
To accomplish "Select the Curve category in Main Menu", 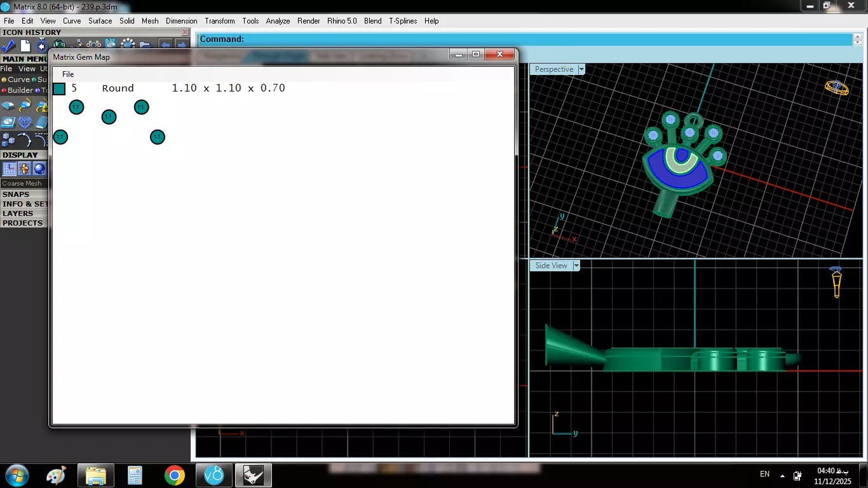I will point(16,79).
